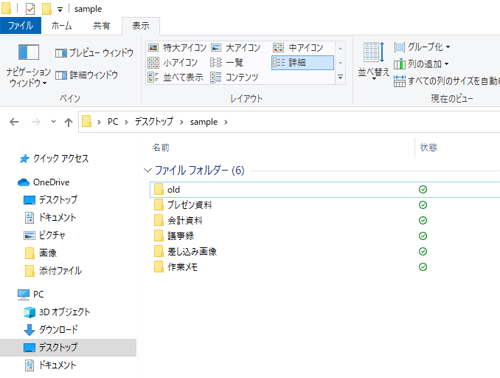Select Details (詳細) layout

coord(302,62)
